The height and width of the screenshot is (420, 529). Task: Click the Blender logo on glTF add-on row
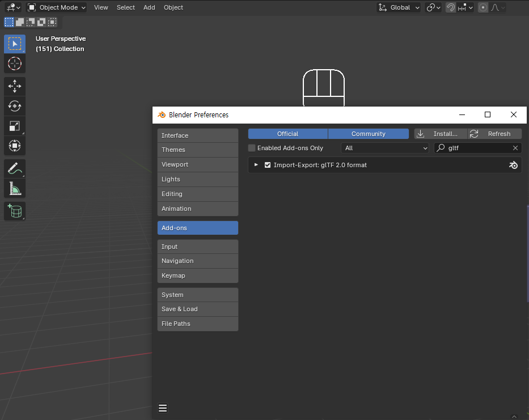pyautogui.click(x=513, y=165)
